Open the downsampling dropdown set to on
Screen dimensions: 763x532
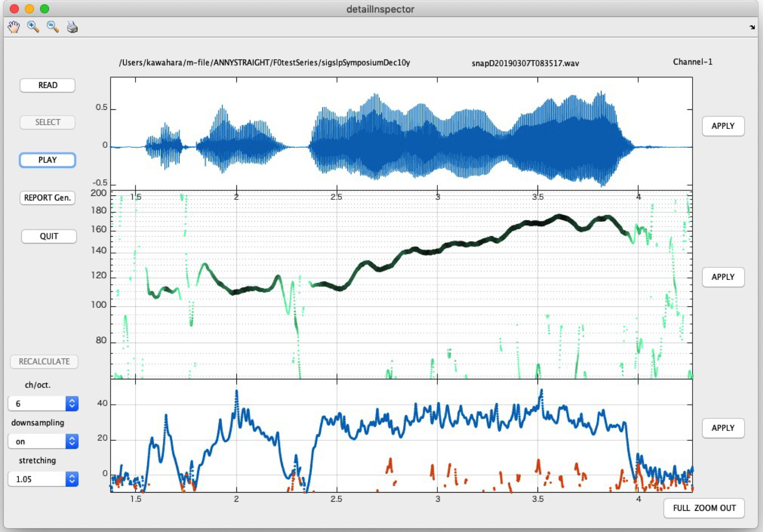(43, 441)
